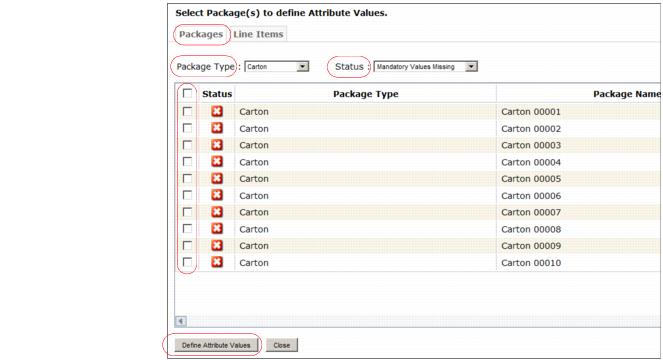Image resolution: width=663 pixels, height=360 pixels.
Task: Click red X status icon for Carton 00001
Action: click(x=217, y=111)
